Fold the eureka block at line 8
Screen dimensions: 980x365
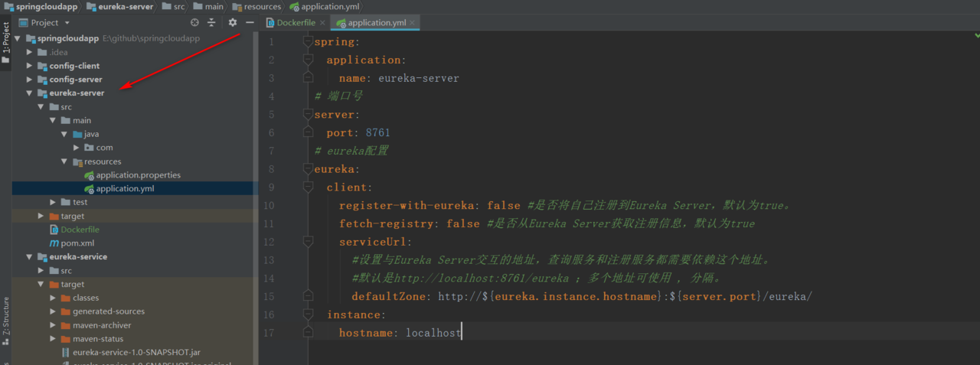coord(309,169)
